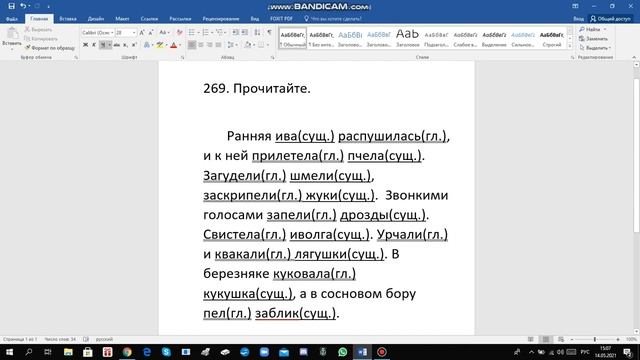Open bullets list dropdown arrow
This screenshot has width=640, height=360.
(x=198, y=32)
